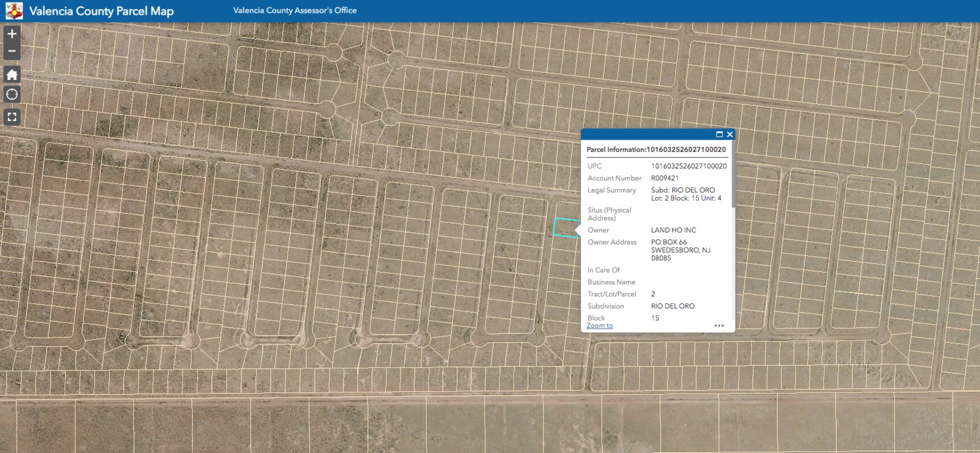The height and width of the screenshot is (453, 980).
Task: Click the Owner Address label
Action: [x=612, y=242]
